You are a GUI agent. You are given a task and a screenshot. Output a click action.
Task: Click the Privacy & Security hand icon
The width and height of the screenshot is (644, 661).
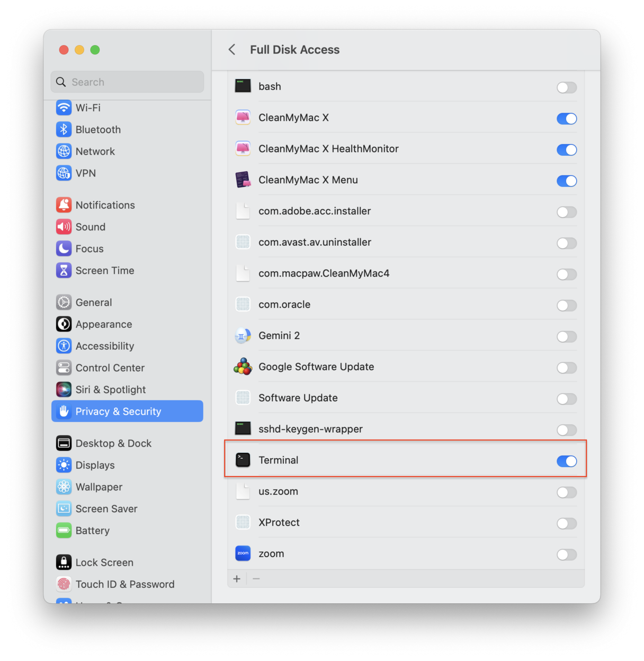point(64,411)
